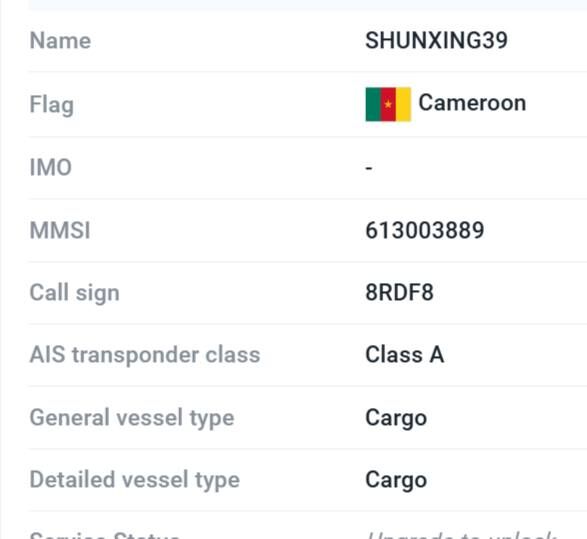This screenshot has width=587, height=539.
Task: Click the Flag row label
Action: 52,105
